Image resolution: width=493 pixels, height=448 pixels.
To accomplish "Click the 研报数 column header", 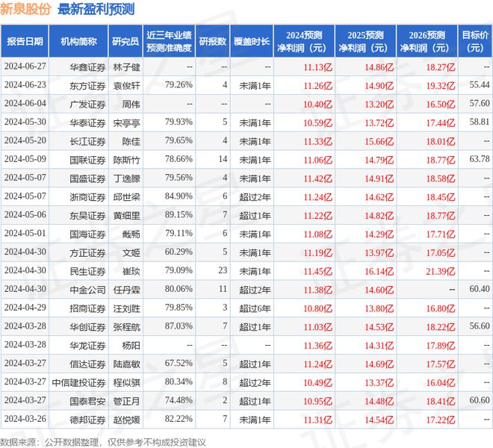I will pyautogui.click(x=213, y=41).
